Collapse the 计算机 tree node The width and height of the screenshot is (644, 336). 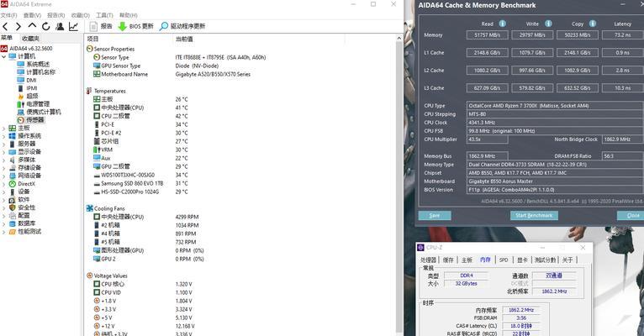click(x=4, y=56)
